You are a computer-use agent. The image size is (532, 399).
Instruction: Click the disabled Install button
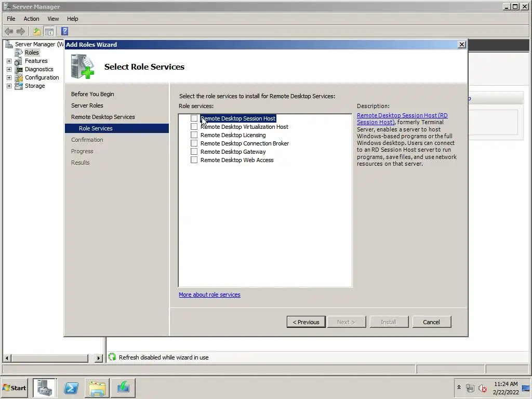pos(389,322)
